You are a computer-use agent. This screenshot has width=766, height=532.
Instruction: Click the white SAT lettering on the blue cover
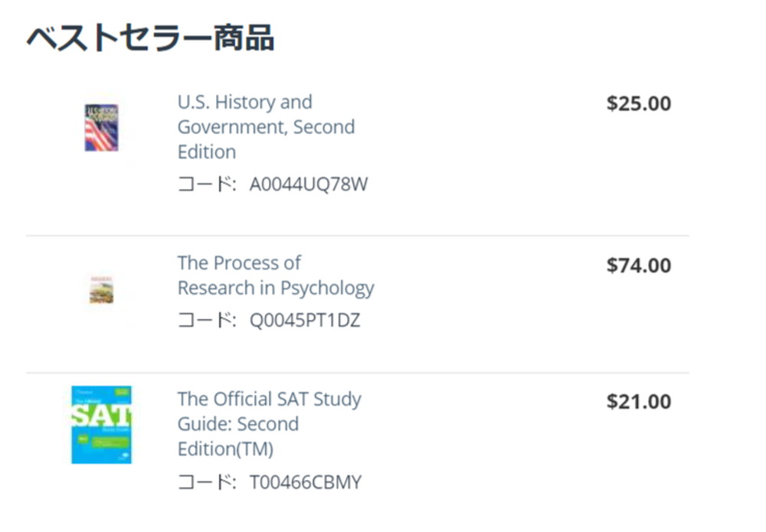tap(102, 416)
